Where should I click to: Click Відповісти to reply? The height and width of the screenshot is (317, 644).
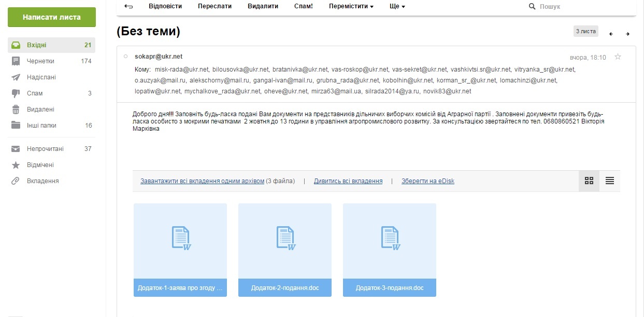point(165,7)
